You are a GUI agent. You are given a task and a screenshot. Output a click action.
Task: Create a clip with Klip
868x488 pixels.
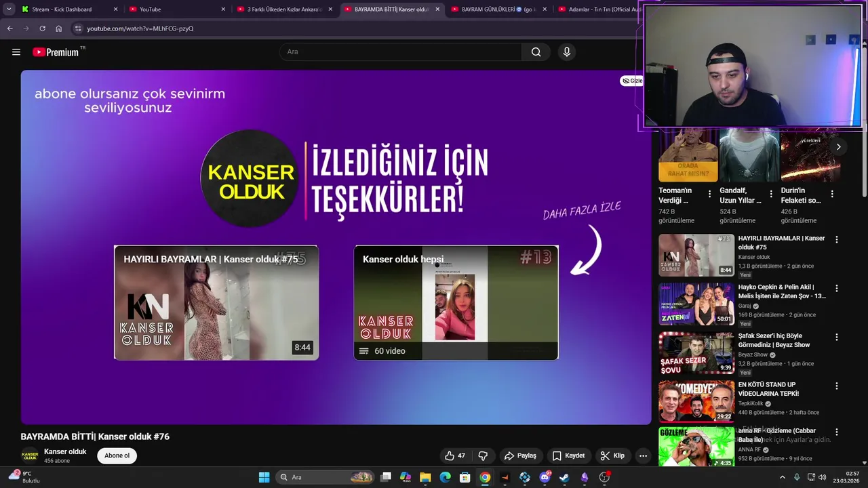point(612,455)
